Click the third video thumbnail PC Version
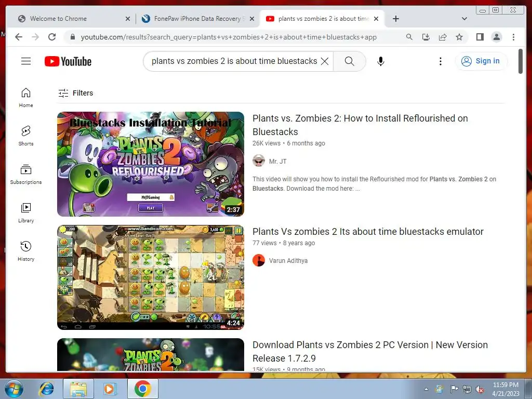The image size is (532, 399). click(151, 354)
